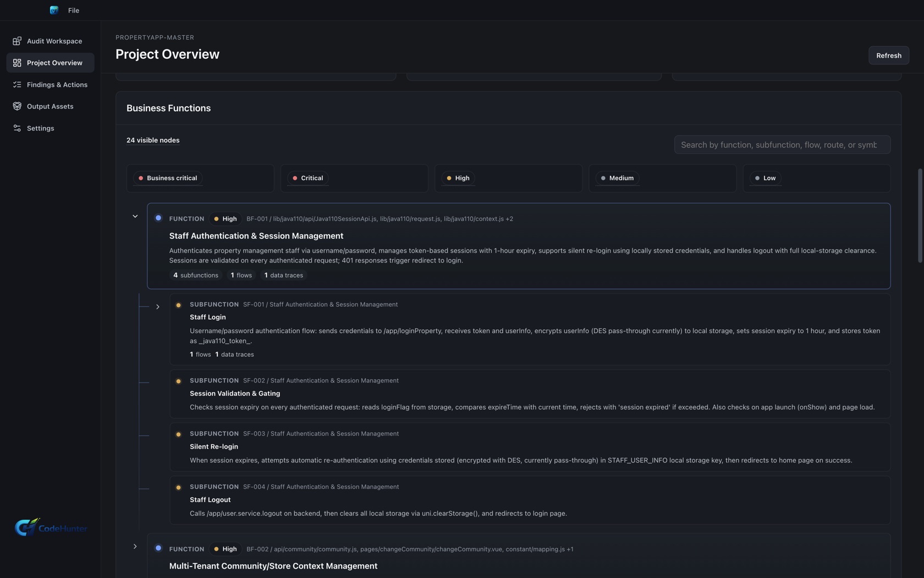Click the SF-003 breadcrumb text
Image resolution: width=924 pixels, height=578 pixels.
321,434
